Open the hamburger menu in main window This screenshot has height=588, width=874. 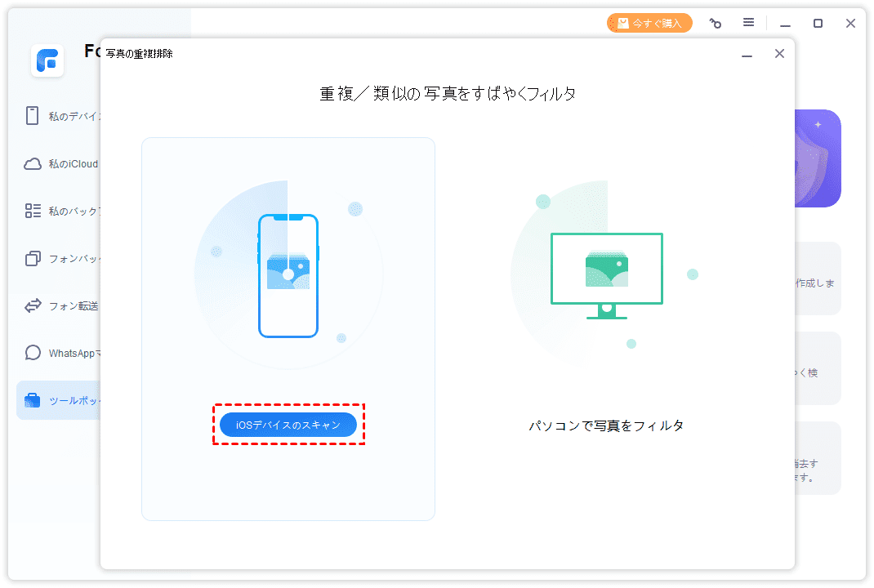pyautogui.click(x=748, y=22)
